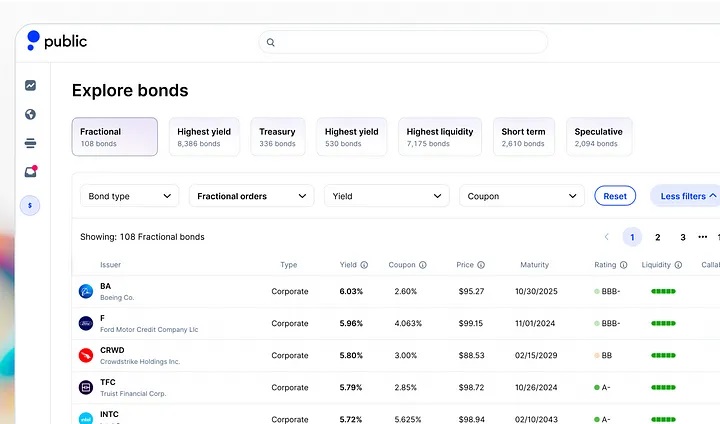Image resolution: width=720 pixels, height=424 pixels.
Task: Open the portfolio chart icon in sidebar
Action: [x=31, y=86]
